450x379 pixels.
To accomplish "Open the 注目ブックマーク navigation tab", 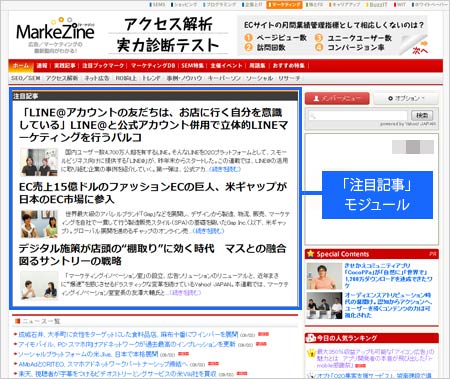I will 103,66.
